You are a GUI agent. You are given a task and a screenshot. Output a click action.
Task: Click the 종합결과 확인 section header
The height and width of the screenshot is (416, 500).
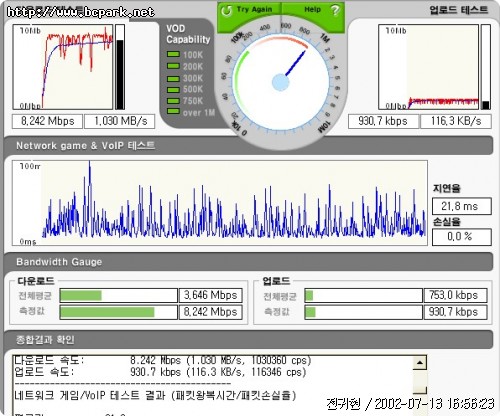(248, 340)
